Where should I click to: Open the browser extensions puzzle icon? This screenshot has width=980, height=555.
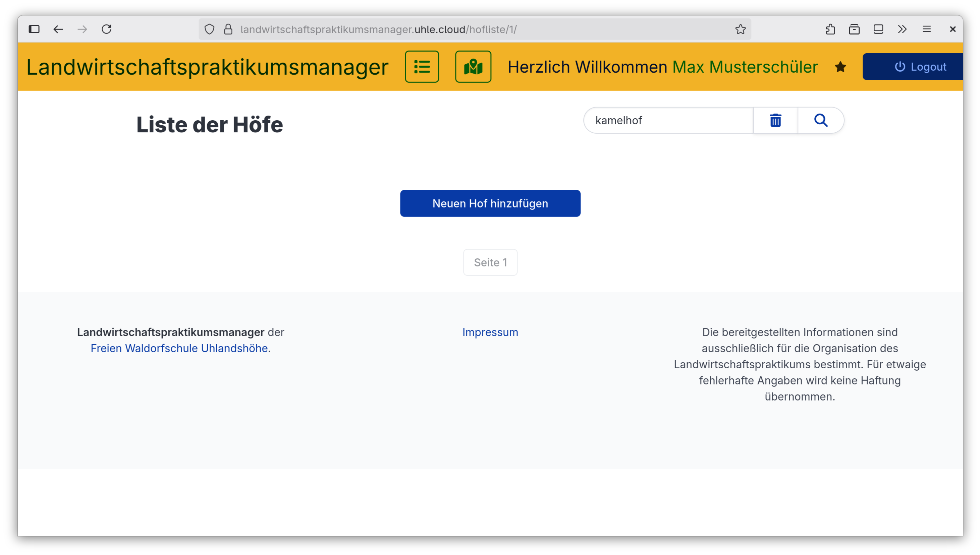point(830,29)
